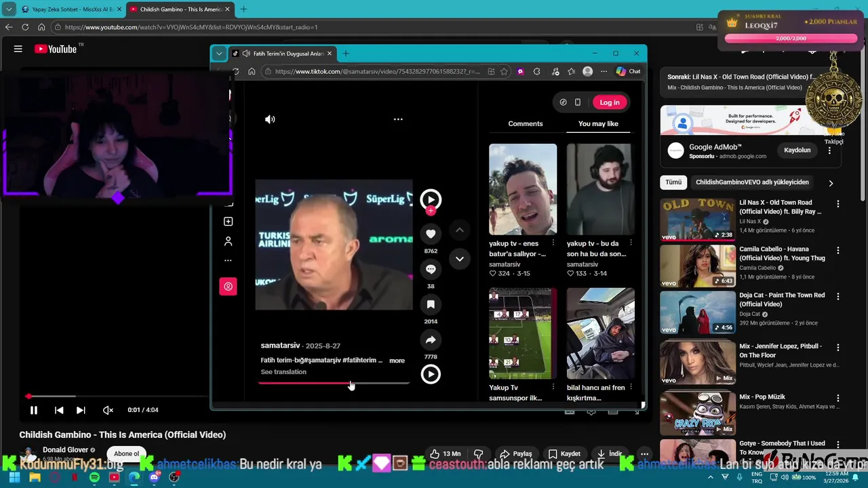Open TikTok comments bubble showing 38

pyautogui.click(x=431, y=269)
